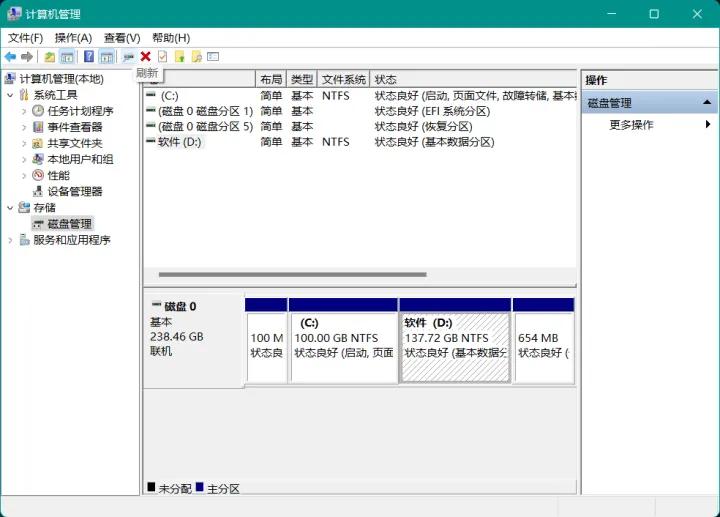The height and width of the screenshot is (517, 720).
Task: Click the 服务和应用程序 icon
Action: [x=24, y=240]
